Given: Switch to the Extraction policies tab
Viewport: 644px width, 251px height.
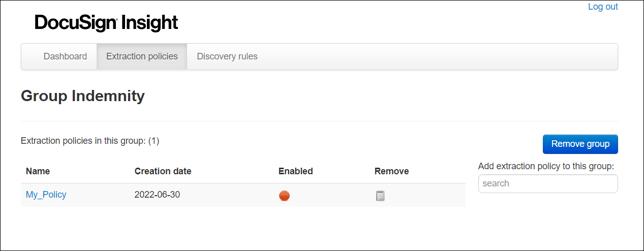Looking at the screenshot, I should (142, 56).
